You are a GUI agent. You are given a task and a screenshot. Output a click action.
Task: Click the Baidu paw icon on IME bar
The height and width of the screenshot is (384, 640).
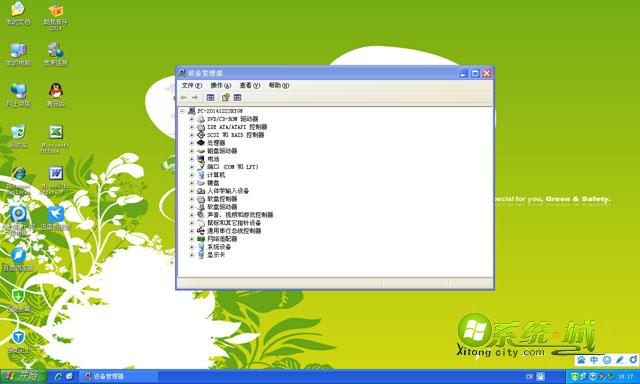tap(581, 360)
